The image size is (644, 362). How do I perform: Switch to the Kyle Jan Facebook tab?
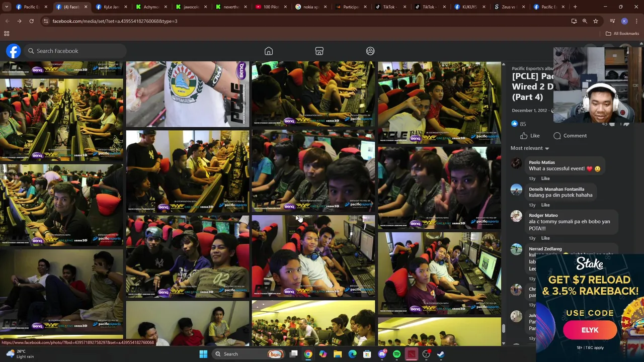point(112,7)
